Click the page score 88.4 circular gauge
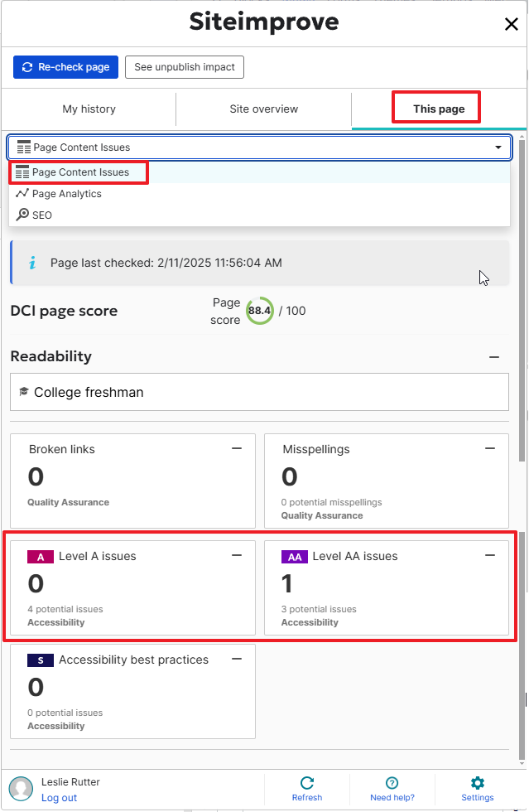The width and height of the screenshot is (529, 812). [260, 311]
